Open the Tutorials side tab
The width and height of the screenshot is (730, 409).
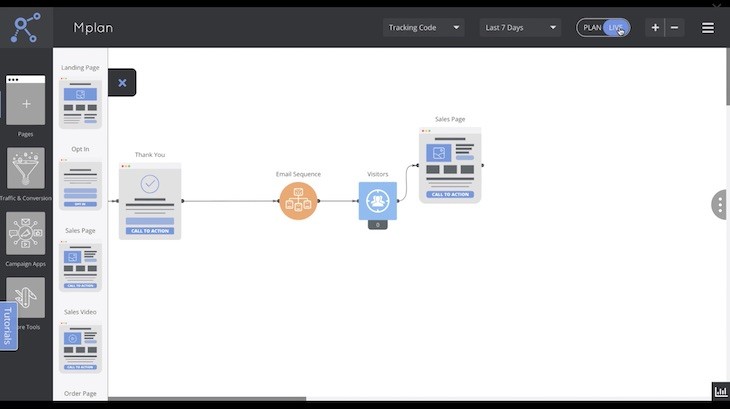click(x=8, y=326)
